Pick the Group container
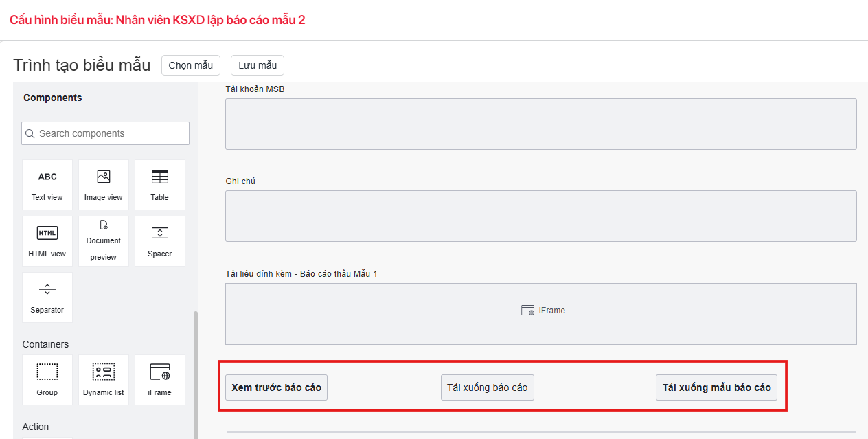 (47, 380)
